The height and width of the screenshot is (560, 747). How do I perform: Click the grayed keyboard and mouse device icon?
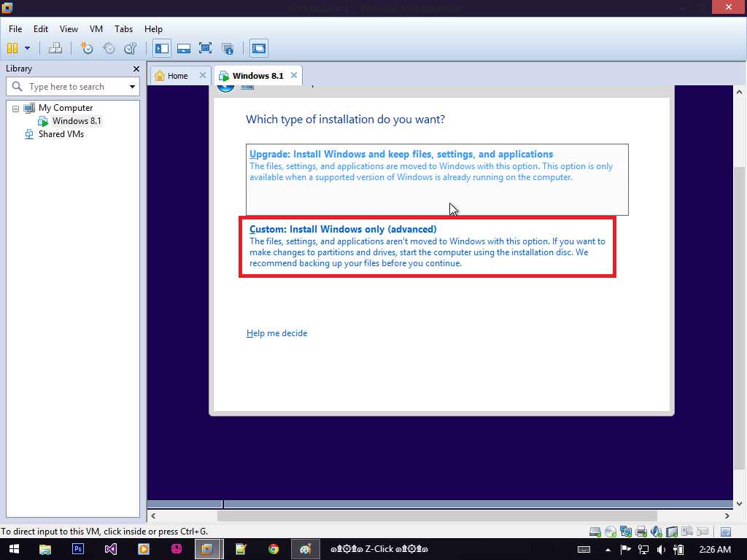click(x=703, y=532)
